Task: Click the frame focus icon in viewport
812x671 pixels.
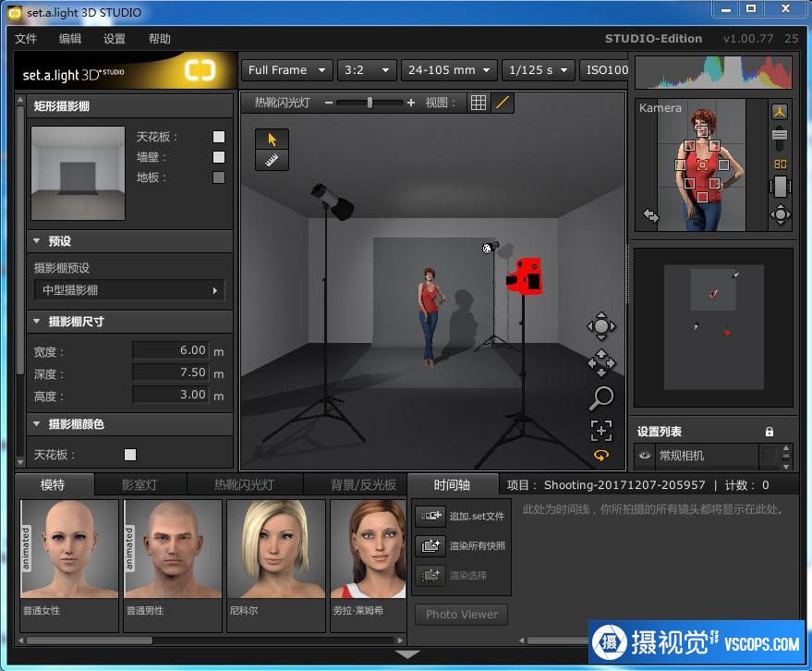Action: (x=601, y=430)
